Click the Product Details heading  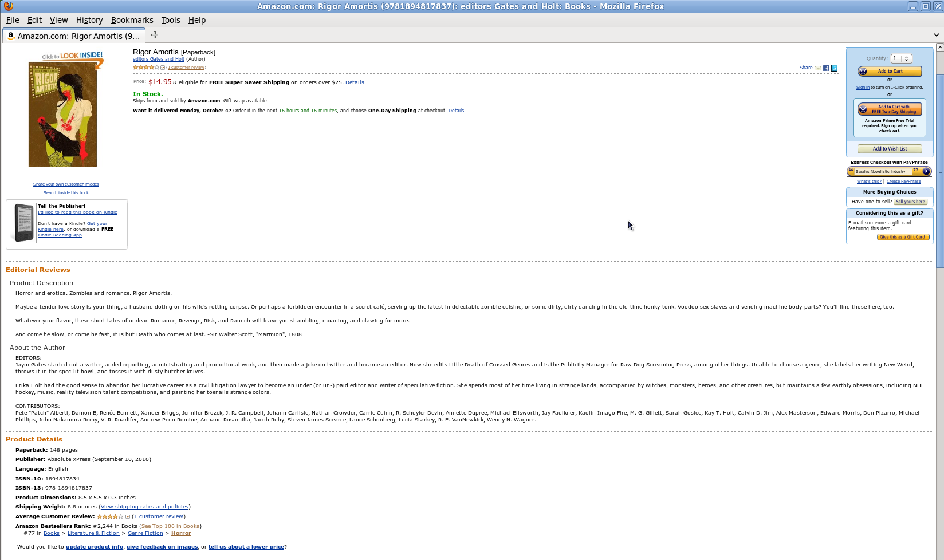34,439
